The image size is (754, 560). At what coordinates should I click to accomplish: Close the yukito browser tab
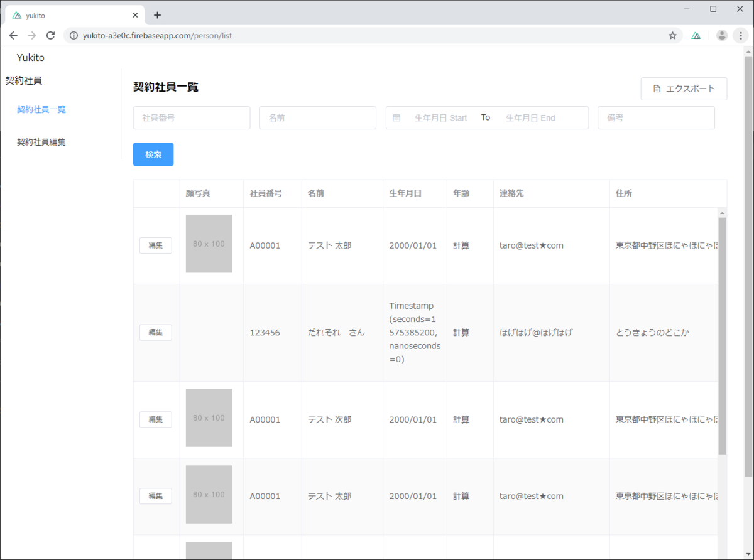tap(135, 15)
